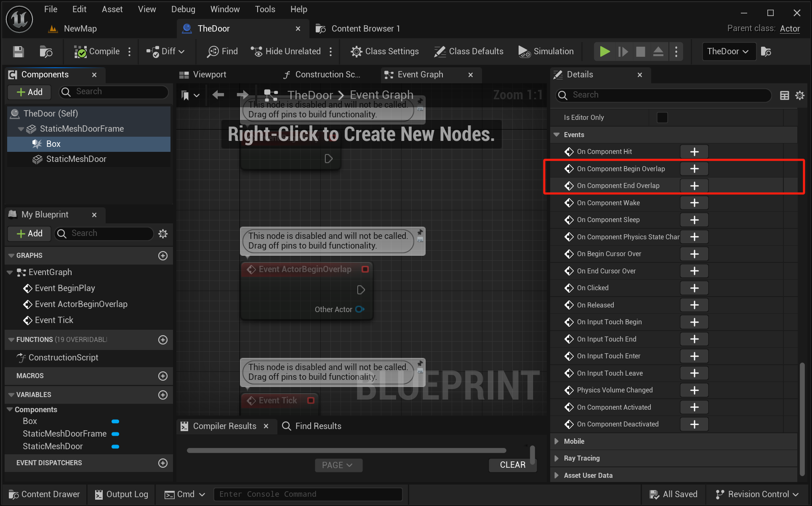Collapse the EventGraph tree item
Viewport: 812px width, 506px height.
click(10, 273)
